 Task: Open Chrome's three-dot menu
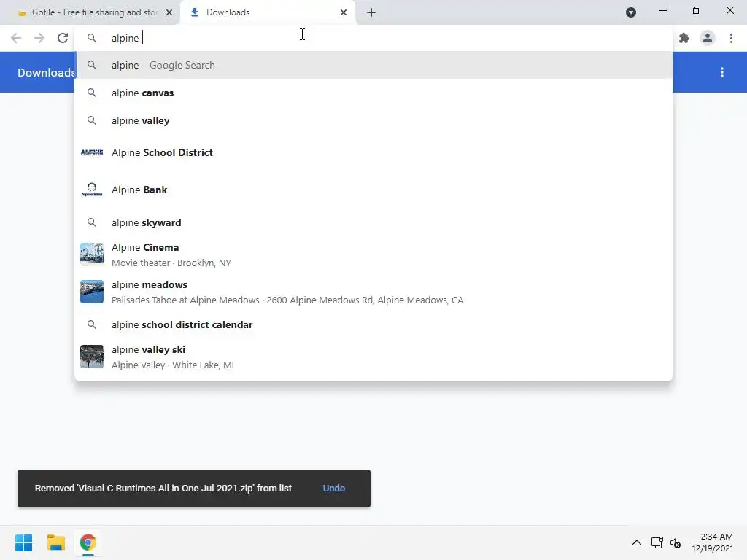tap(731, 38)
